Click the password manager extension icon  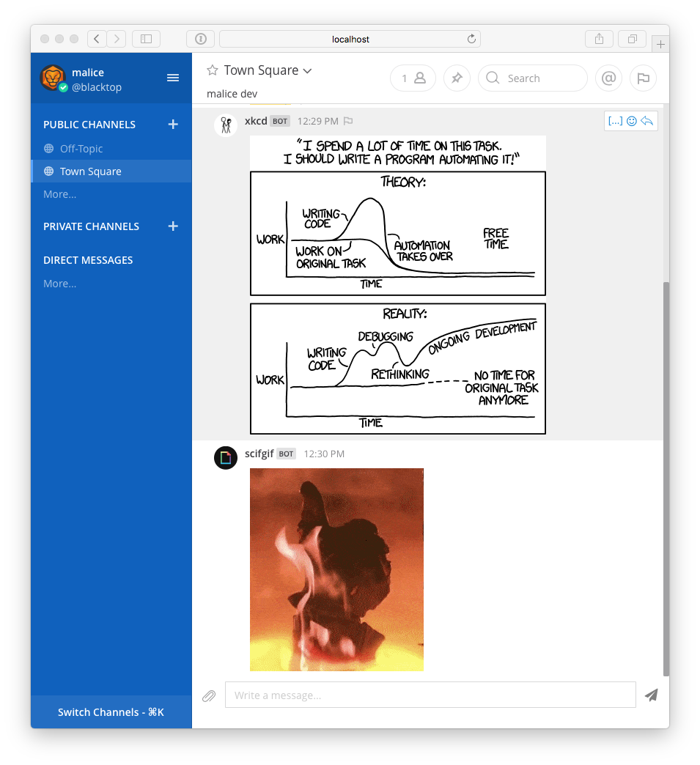(201, 39)
